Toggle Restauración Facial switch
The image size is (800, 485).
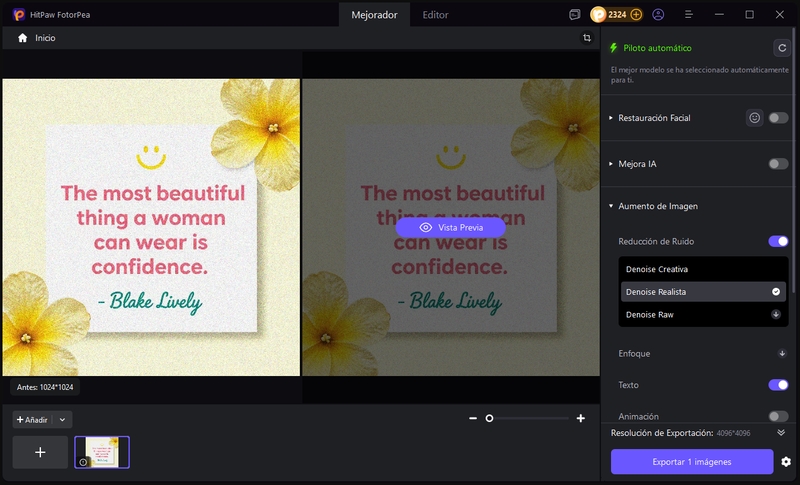[x=778, y=118]
